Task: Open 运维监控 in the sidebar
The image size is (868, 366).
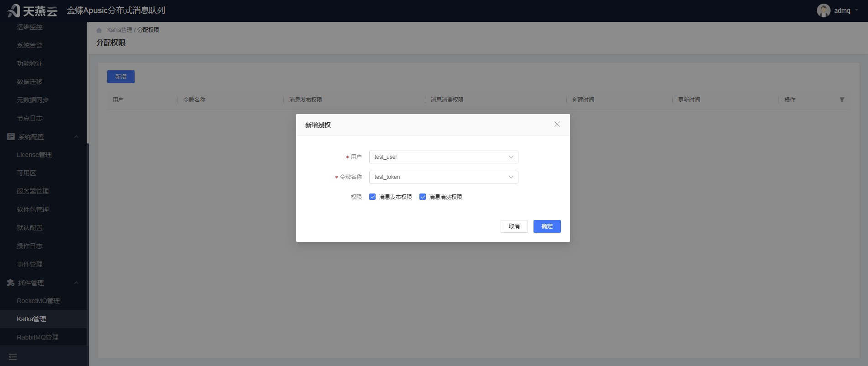Action: click(30, 27)
